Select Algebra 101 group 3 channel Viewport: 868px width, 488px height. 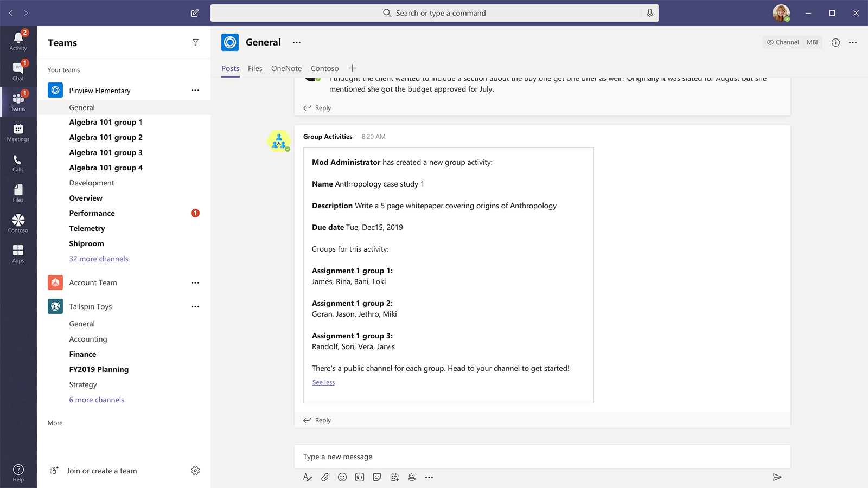106,152
